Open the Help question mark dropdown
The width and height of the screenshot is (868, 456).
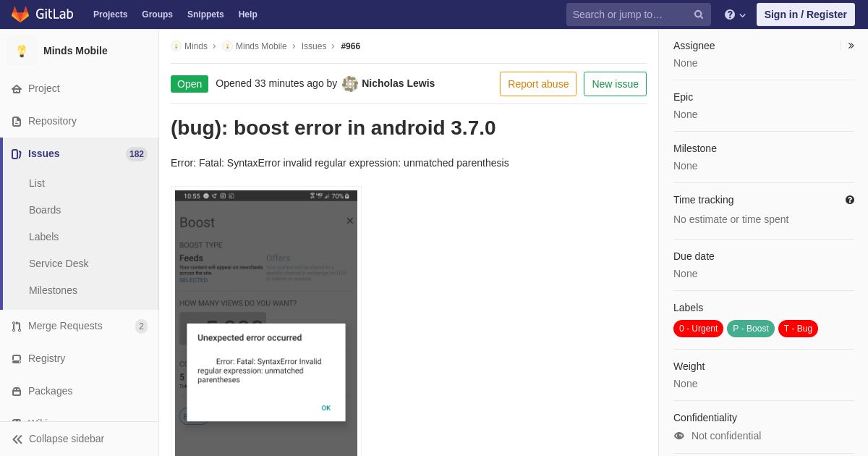pyautogui.click(x=735, y=14)
